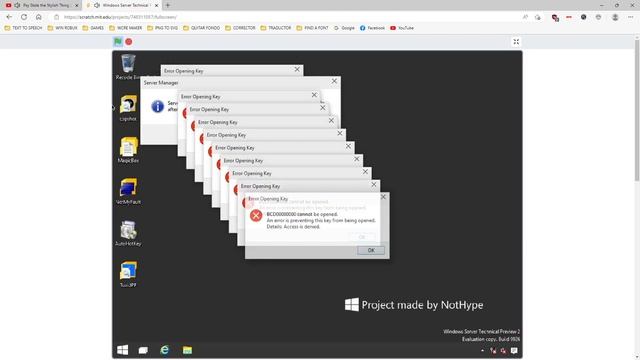Open the Action Center notification icon
Viewport: 640px width, 360px height.
point(514,350)
